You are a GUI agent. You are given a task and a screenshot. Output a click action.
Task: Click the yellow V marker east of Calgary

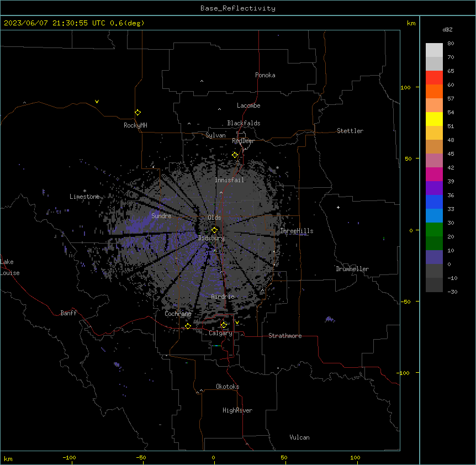click(x=237, y=323)
